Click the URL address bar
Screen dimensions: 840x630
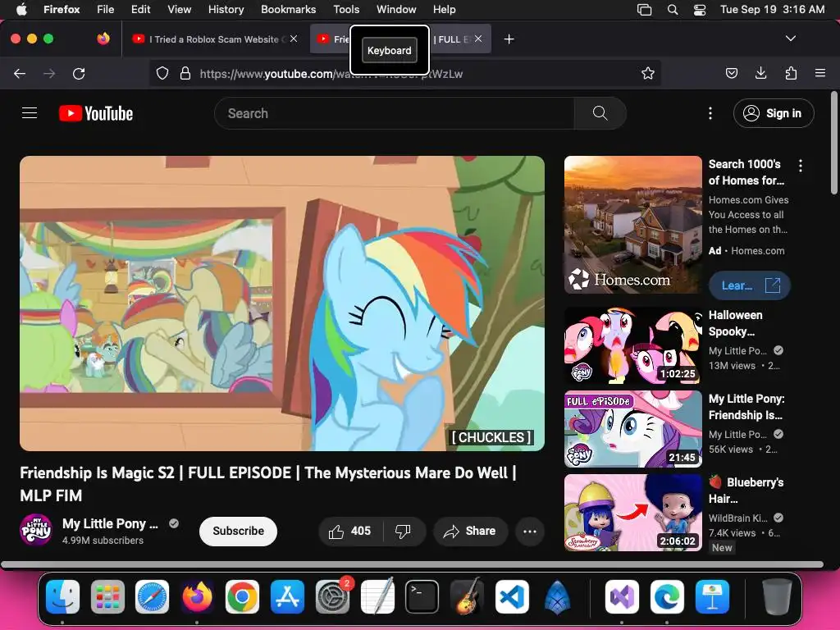(x=404, y=73)
